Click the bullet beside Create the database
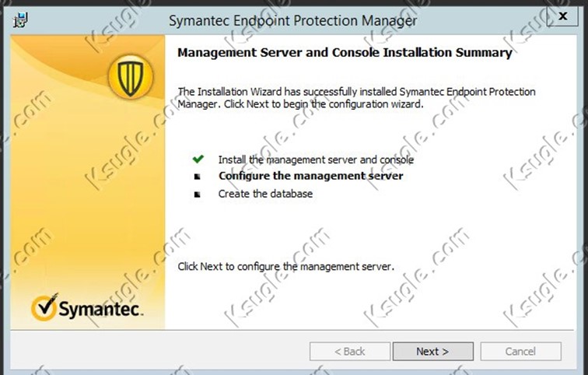 pos(198,195)
